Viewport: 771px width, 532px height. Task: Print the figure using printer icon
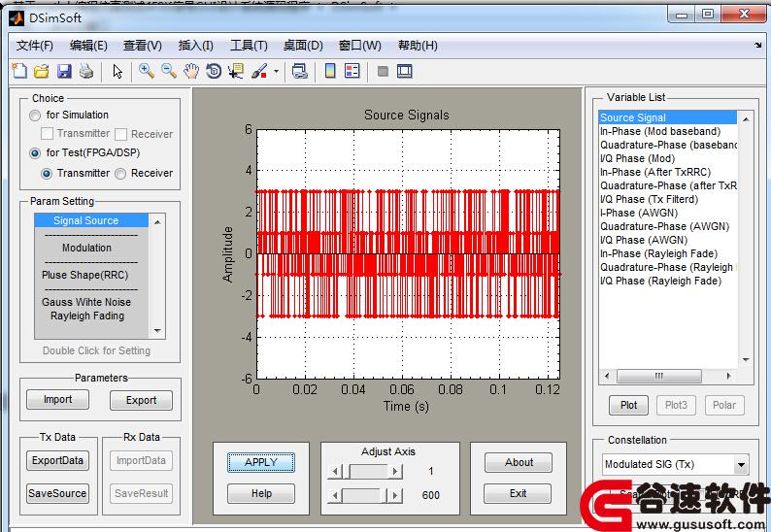(86, 71)
